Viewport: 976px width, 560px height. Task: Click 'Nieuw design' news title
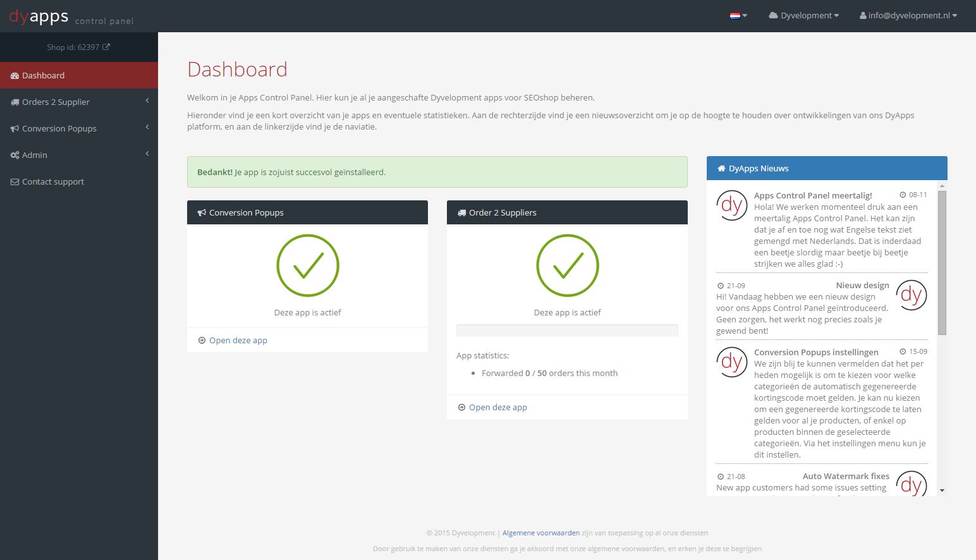[x=862, y=286]
